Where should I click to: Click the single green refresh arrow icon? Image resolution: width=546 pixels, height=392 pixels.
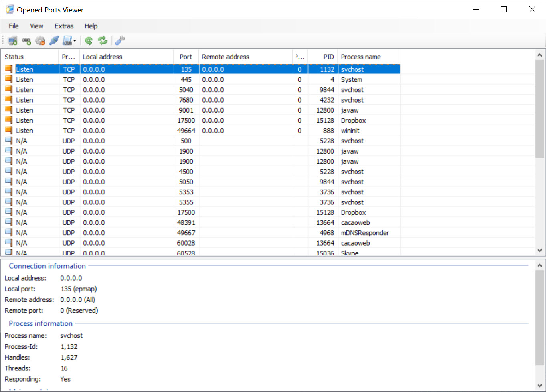[x=89, y=40]
